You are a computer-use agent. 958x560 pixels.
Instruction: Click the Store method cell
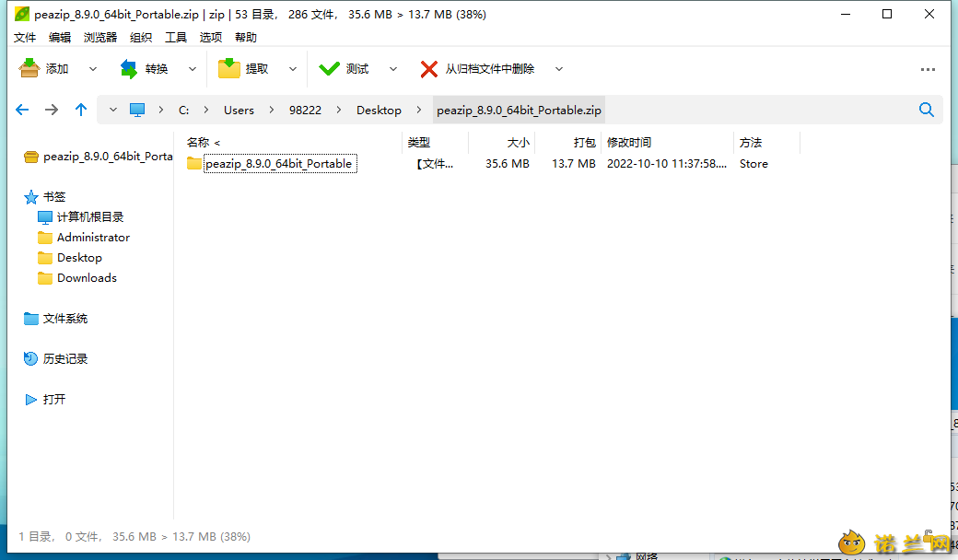coord(754,164)
